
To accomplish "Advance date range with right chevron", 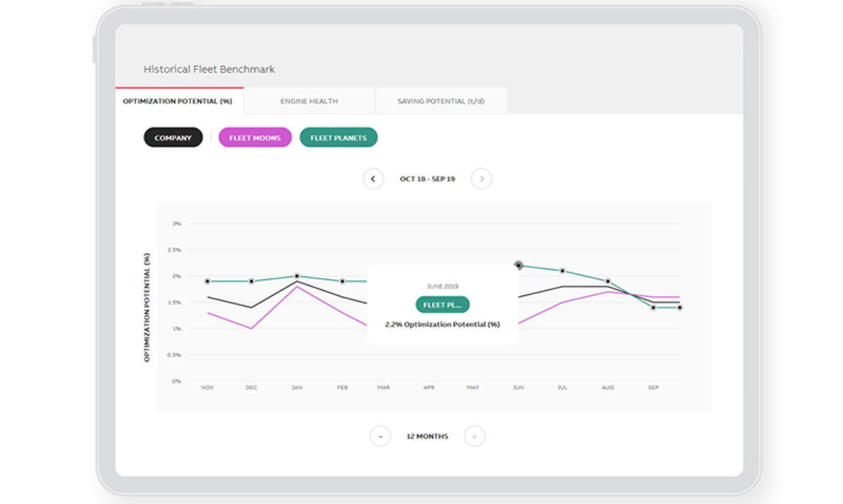I will coord(481,179).
